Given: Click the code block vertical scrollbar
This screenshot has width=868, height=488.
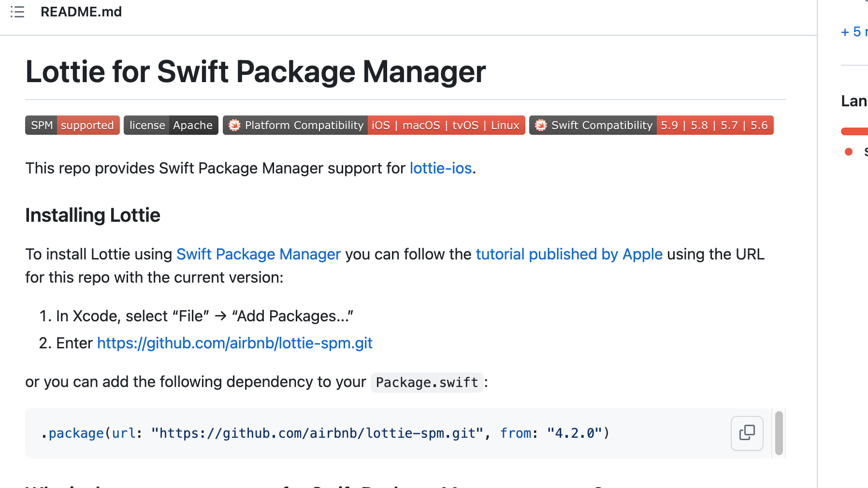Looking at the screenshot, I should point(779,433).
